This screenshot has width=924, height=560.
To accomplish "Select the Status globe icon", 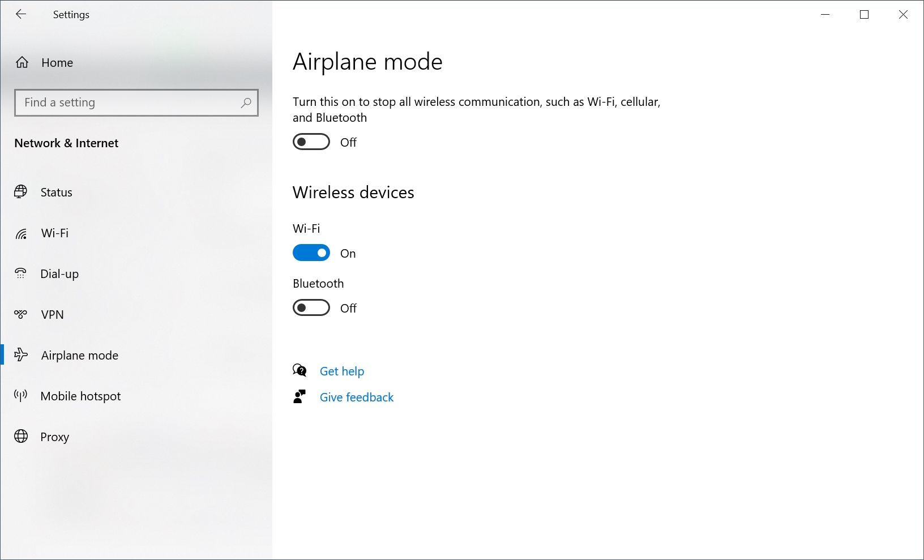I will [21, 191].
